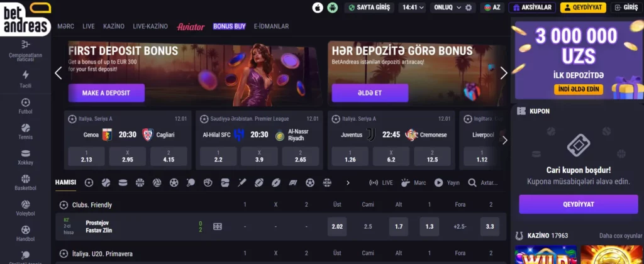The height and width of the screenshot is (264, 644).
Task: Select the football icon in the sport filter row
Action: coord(89,183)
